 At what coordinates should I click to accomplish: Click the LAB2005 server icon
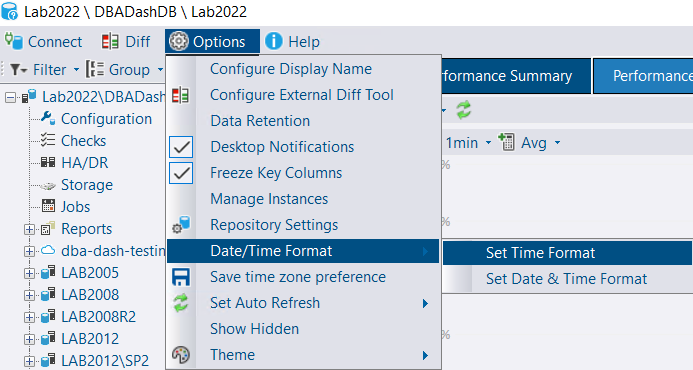[48, 272]
